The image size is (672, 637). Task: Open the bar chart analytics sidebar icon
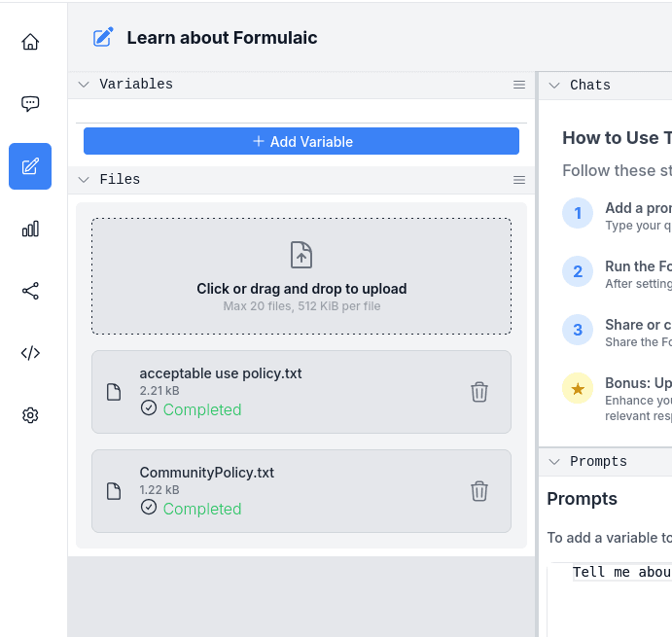[x=30, y=229]
